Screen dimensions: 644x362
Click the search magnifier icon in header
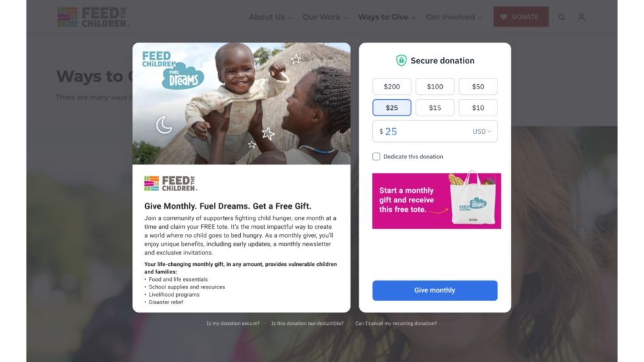click(562, 17)
